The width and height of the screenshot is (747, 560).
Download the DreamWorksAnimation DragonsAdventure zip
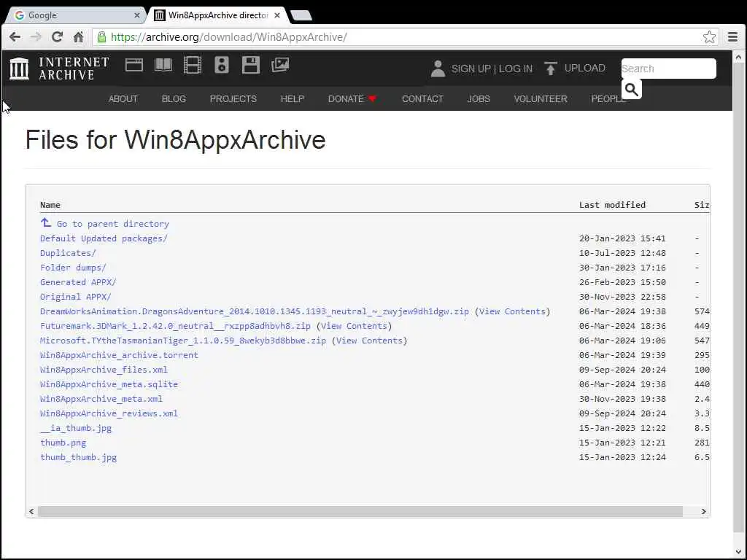(x=255, y=311)
